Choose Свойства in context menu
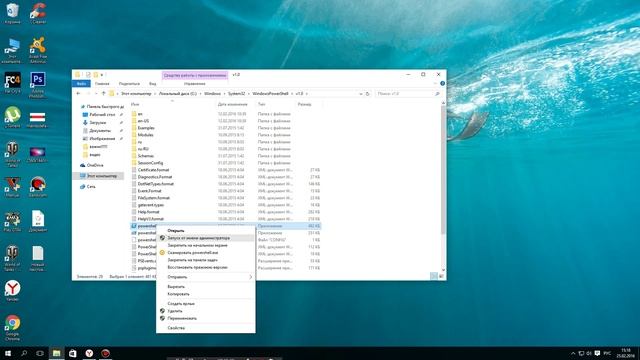640x360 pixels. click(206, 328)
